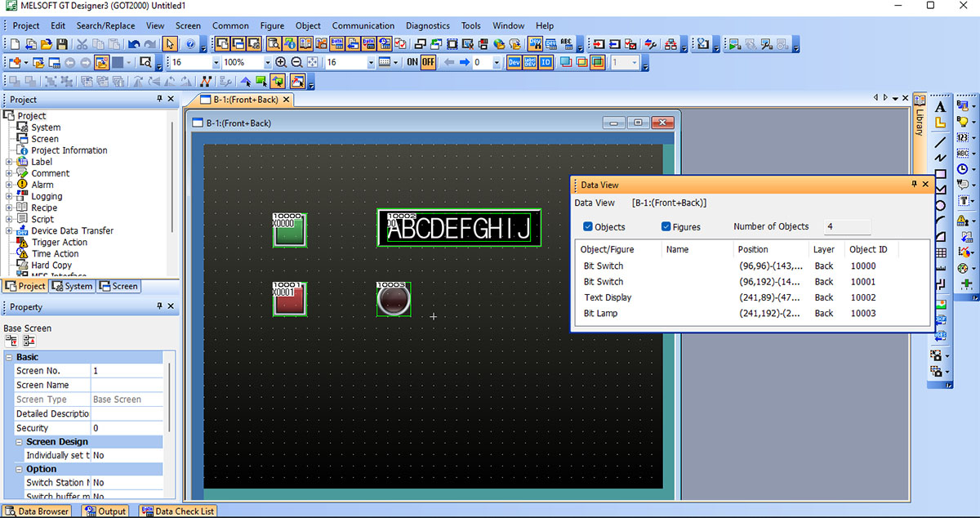
Task: Open the Output bottom panel
Action: [105, 511]
